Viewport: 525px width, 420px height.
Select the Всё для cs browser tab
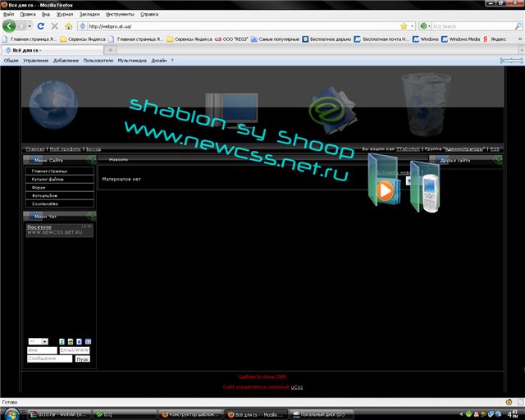click(x=52, y=50)
